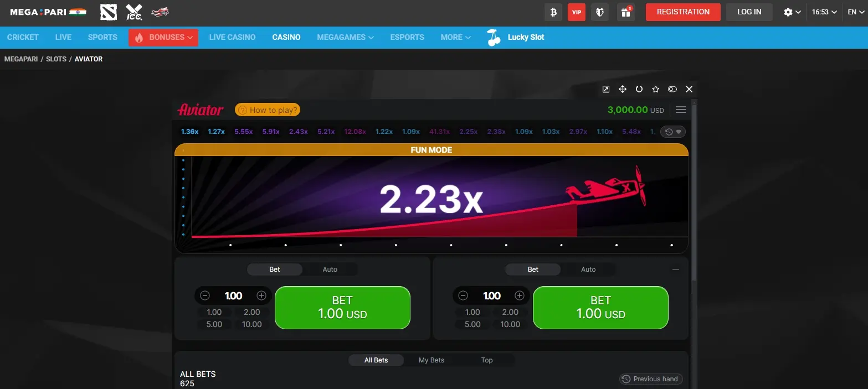Image resolution: width=868 pixels, height=389 pixels.
Task: Open the gift box notifications icon
Action: pyautogui.click(x=626, y=12)
